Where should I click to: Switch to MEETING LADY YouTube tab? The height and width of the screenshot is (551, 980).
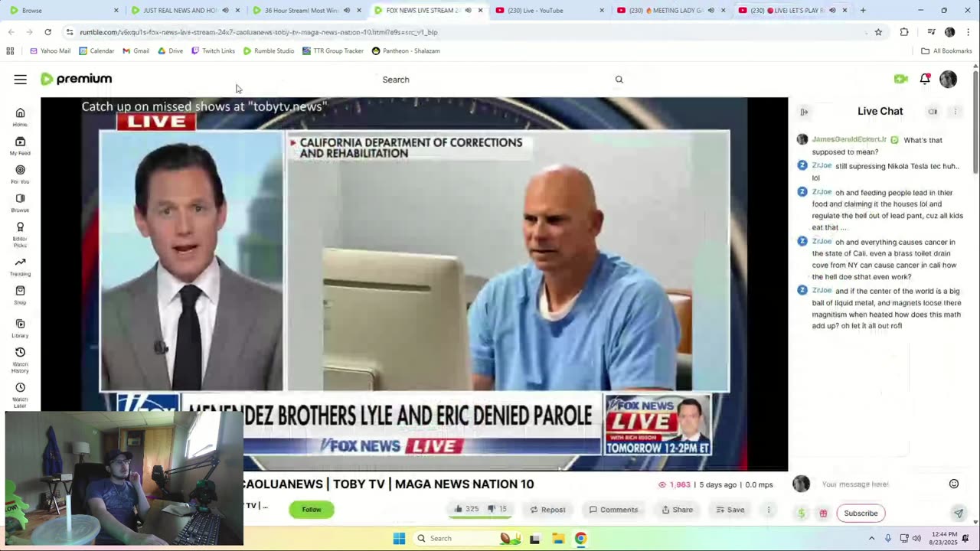click(x=670, y=11)
